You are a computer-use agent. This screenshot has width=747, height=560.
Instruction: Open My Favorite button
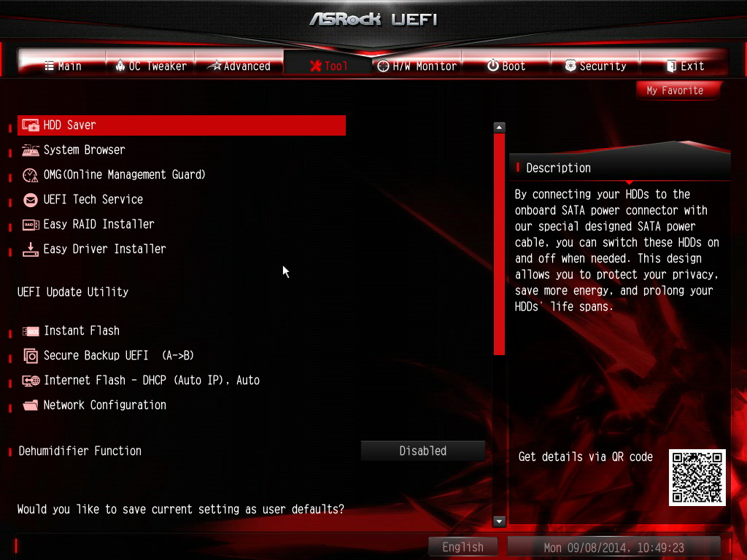pyautogui.click(x=678, y=90)
